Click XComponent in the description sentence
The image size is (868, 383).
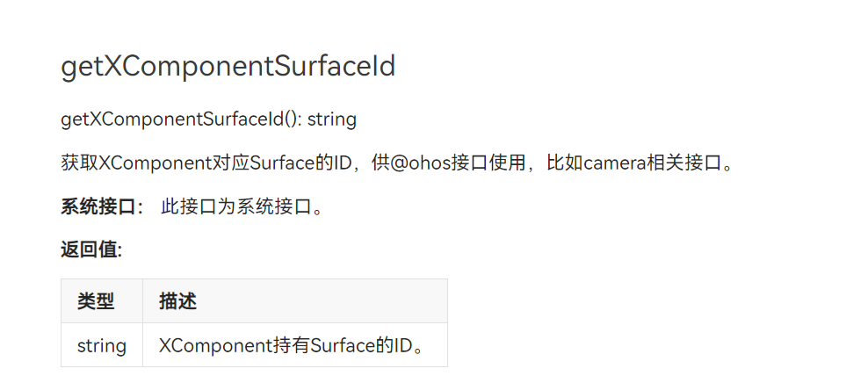point(156,163)
